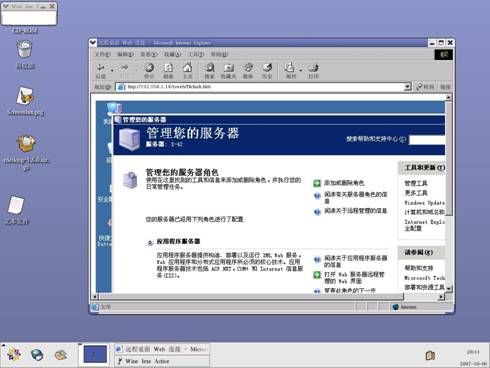
Task: Open the 帮助(H) menu
Action: pos(219,54)
